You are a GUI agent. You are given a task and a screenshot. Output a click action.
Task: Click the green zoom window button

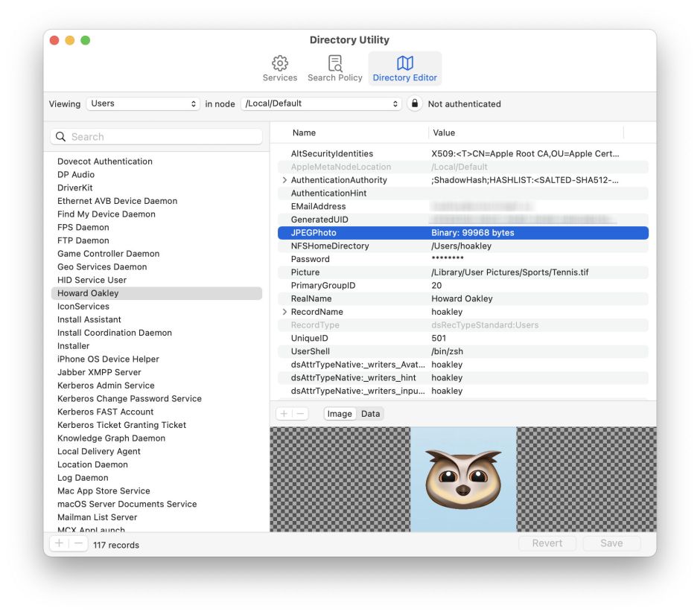[85, 40]
